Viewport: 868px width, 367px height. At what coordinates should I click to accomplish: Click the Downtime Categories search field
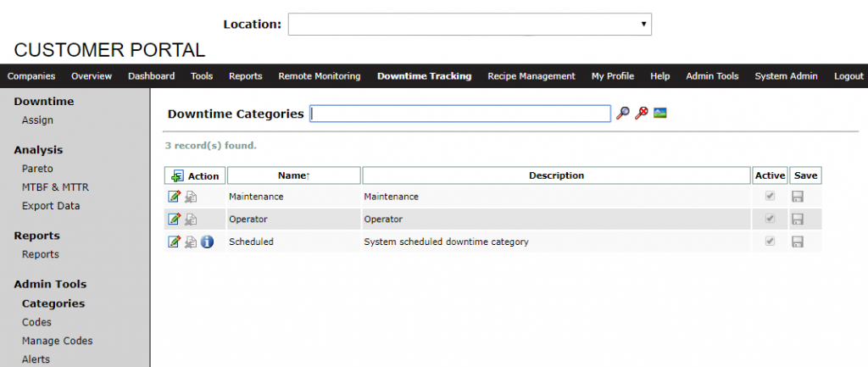[460, 114]
